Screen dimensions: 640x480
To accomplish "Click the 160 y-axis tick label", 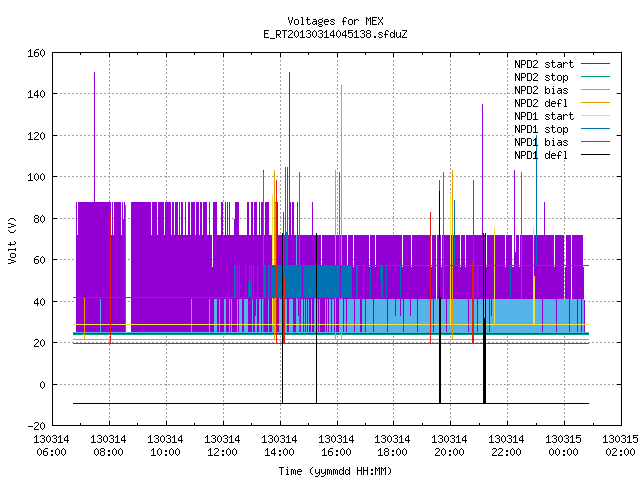I will pyautogui.click(x=36, y=53).
